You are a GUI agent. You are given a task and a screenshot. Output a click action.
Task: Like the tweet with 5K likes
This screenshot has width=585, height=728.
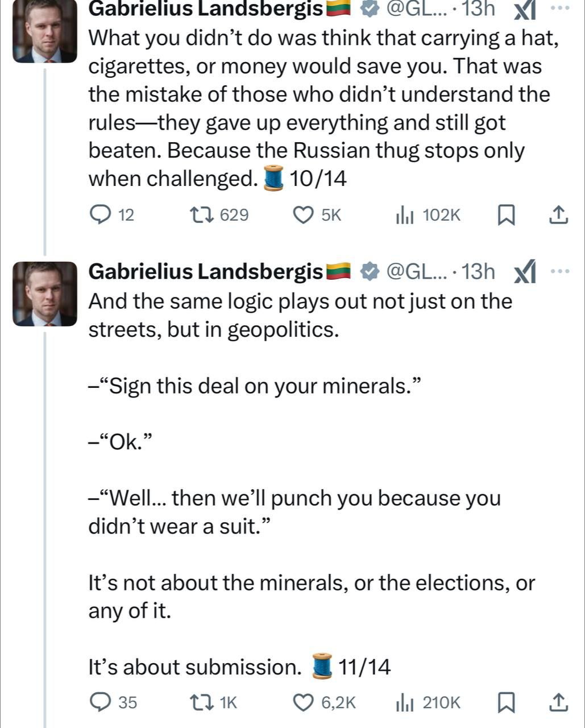point(303,215)
